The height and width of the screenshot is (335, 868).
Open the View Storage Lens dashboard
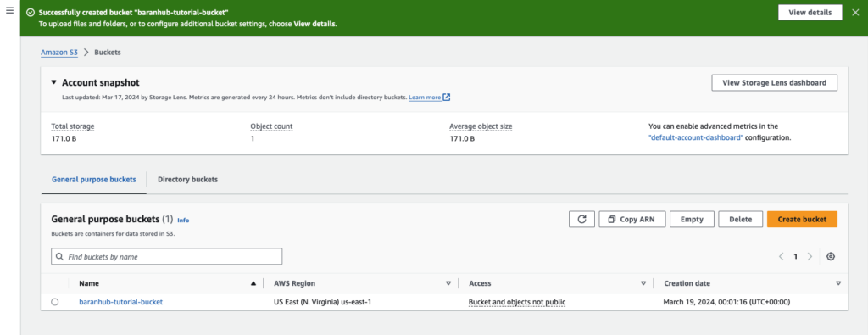click(774, 82)
